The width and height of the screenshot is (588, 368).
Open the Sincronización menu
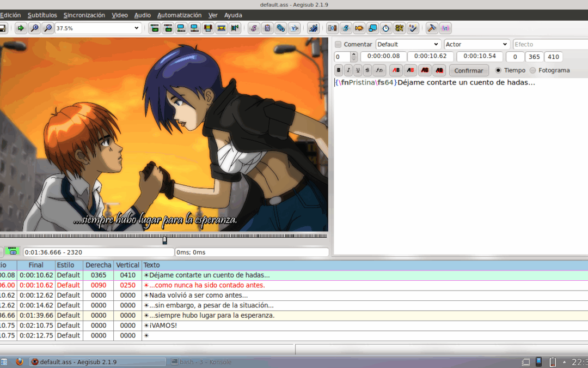[x=84, y=15]
